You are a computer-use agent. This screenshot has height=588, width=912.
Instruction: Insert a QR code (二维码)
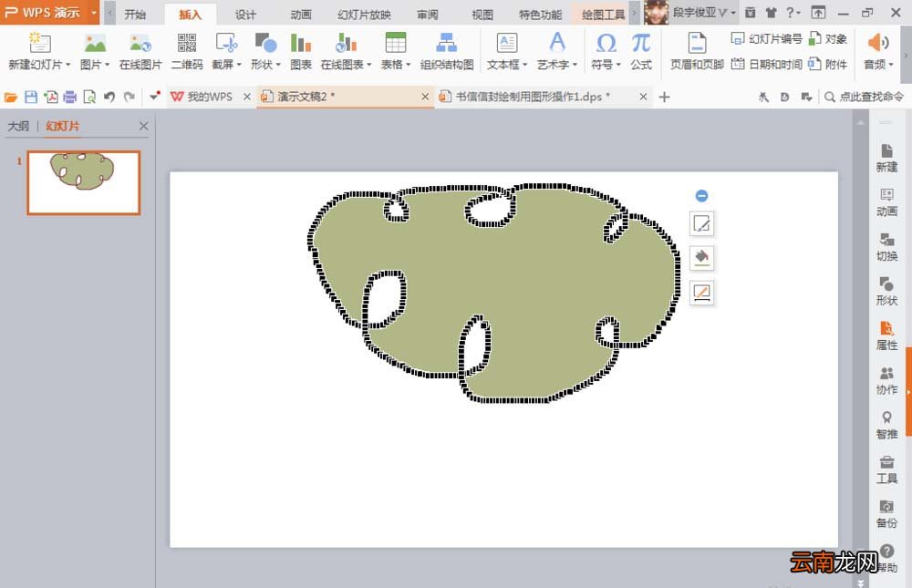tap(187, 51)
